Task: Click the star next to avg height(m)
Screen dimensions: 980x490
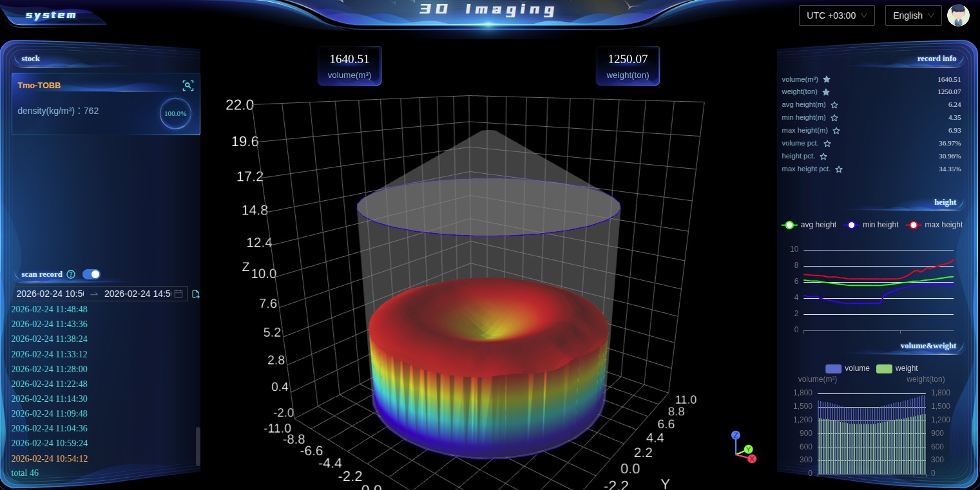Action: [834, 105]
